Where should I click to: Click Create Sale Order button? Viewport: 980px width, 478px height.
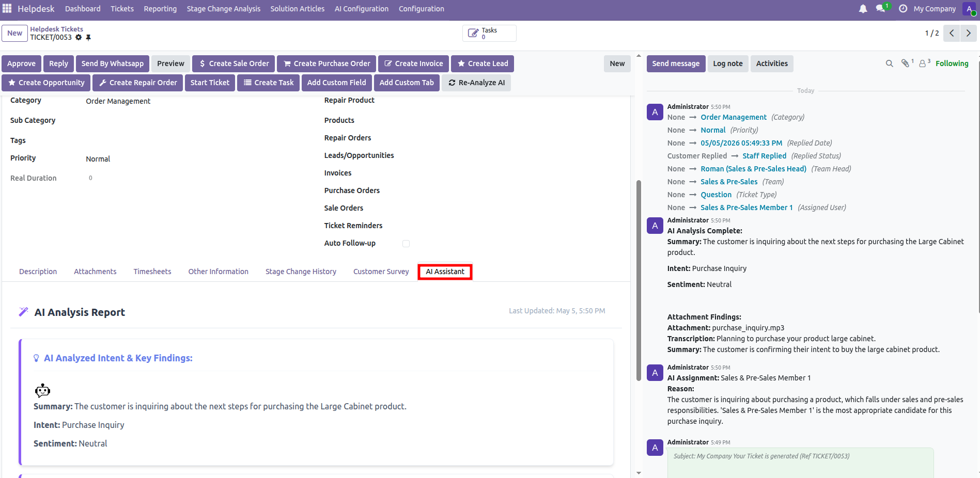(234, 63)
